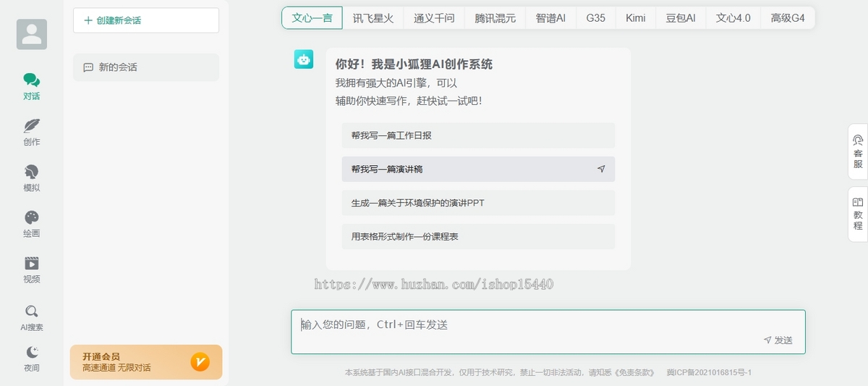This screenshot has height=386, width=868.
Task: Click chat bubble icon beside 新的会话
Action: [x=88, y=67]
